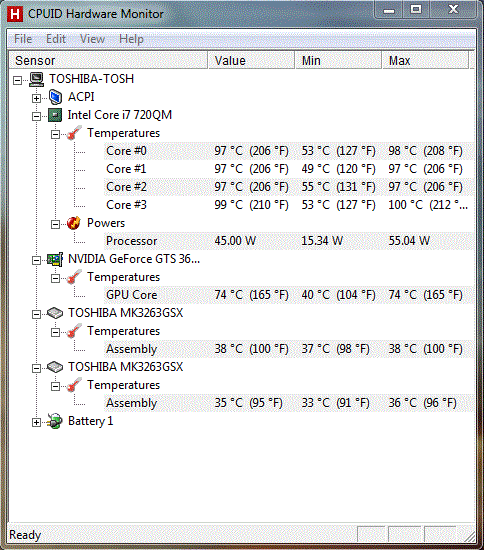484x550 pixels.
Task: Collapse the NVIDIA GeForce GTS node
Action: [x=36, y=260]
